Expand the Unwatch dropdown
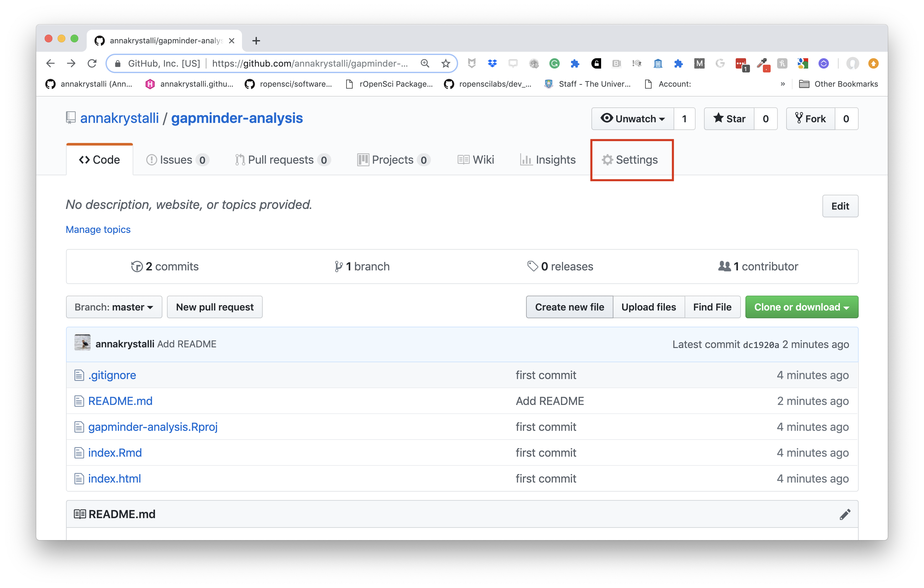 pyautogui.click(x=632, y=119)
